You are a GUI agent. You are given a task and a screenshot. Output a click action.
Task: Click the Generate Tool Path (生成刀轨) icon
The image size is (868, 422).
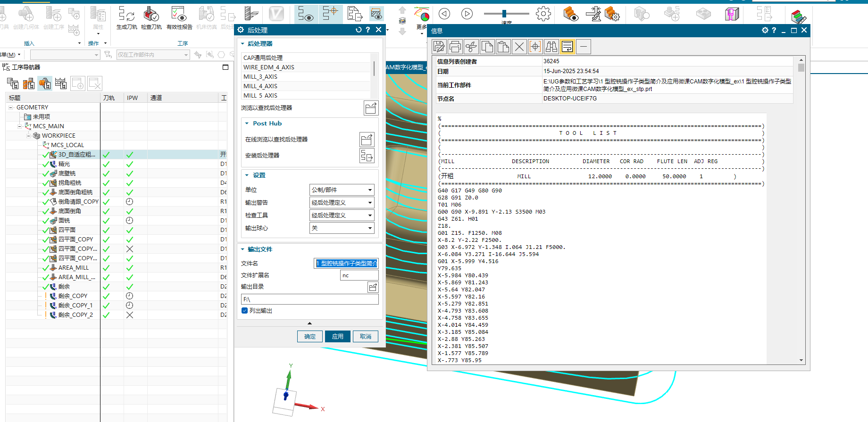126,16
